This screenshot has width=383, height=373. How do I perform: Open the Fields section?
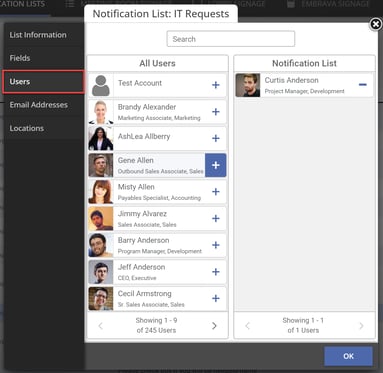(x=43, y=58)
